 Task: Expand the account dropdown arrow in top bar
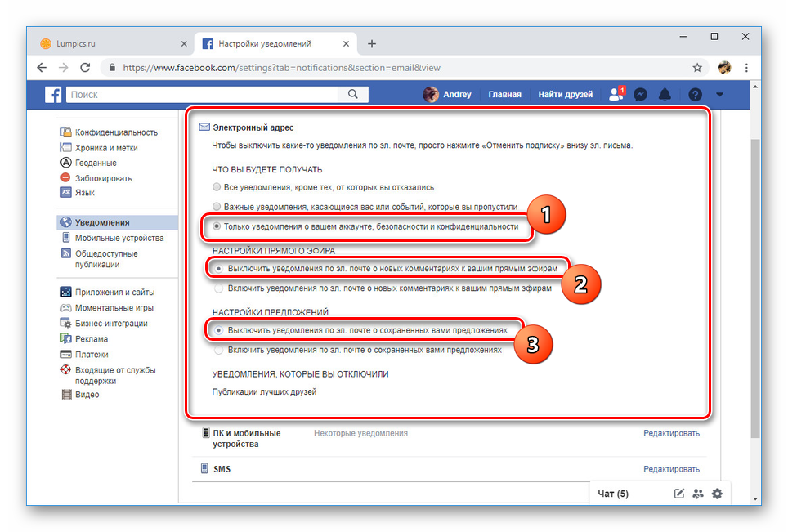click(x=719, y=95)
